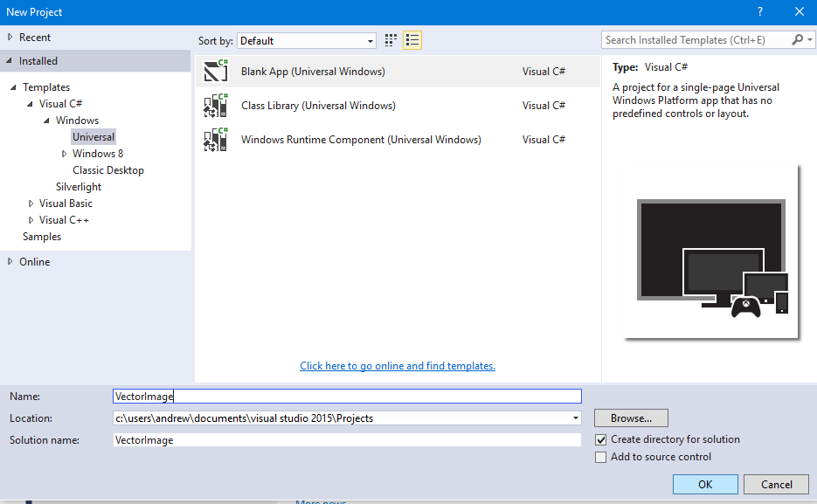Expand the Windows 8 node
The image size is (817, 504).
pos(64,154)
